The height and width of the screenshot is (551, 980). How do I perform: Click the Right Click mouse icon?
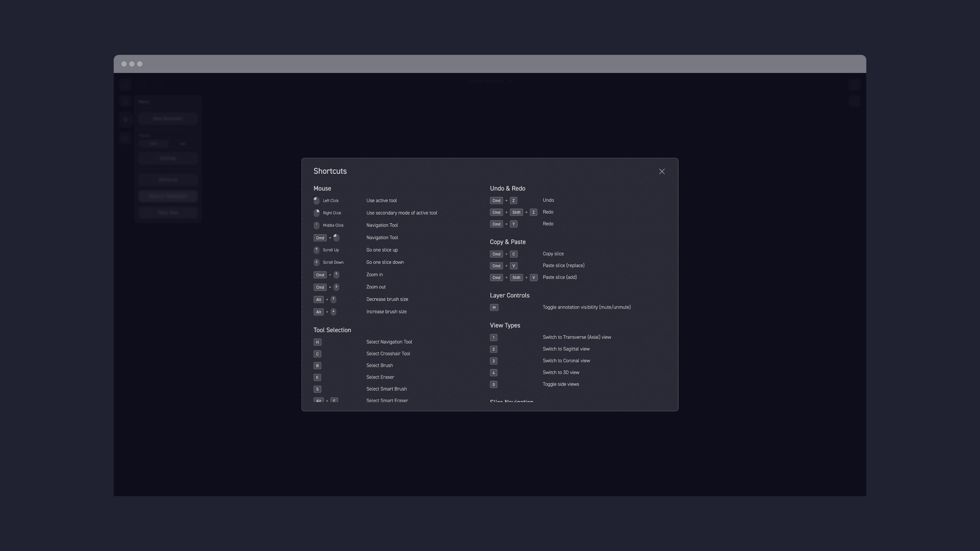pos(316,213)
